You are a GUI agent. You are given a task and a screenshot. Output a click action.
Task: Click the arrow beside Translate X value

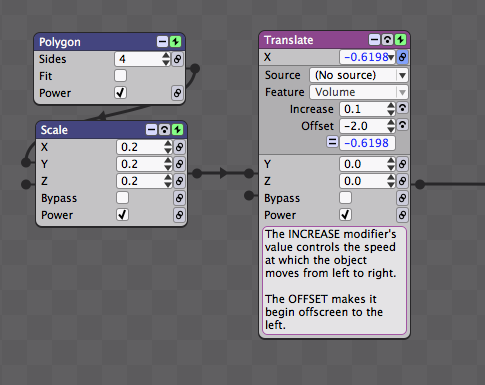391,57
